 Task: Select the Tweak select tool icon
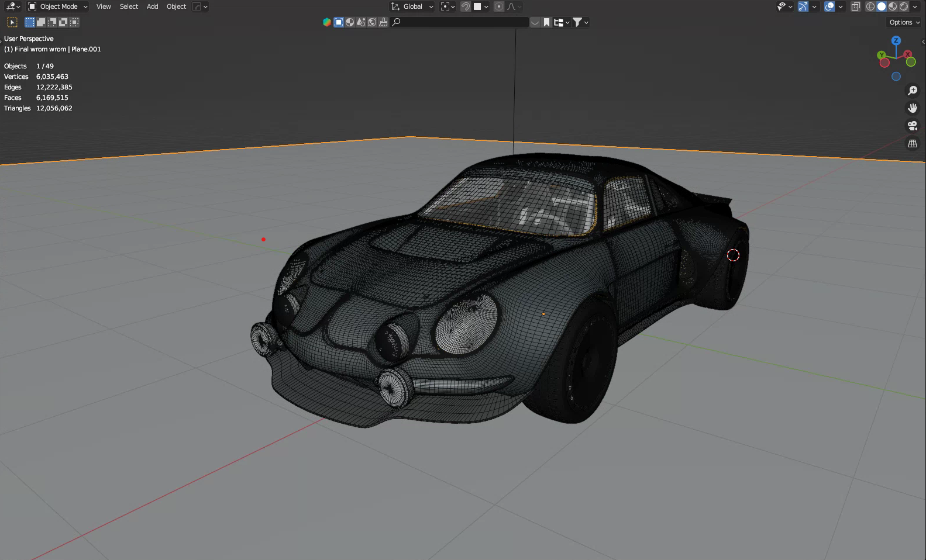pos(12,22)
